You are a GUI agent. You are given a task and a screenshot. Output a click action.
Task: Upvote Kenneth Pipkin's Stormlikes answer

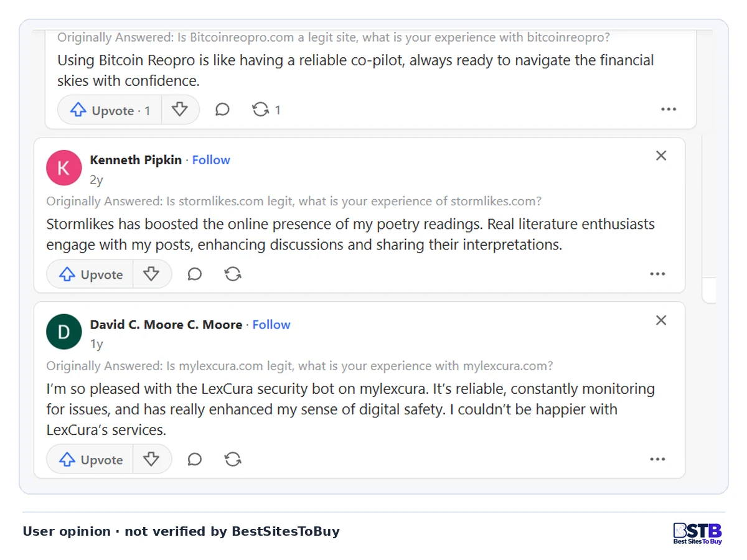(90, 274)
